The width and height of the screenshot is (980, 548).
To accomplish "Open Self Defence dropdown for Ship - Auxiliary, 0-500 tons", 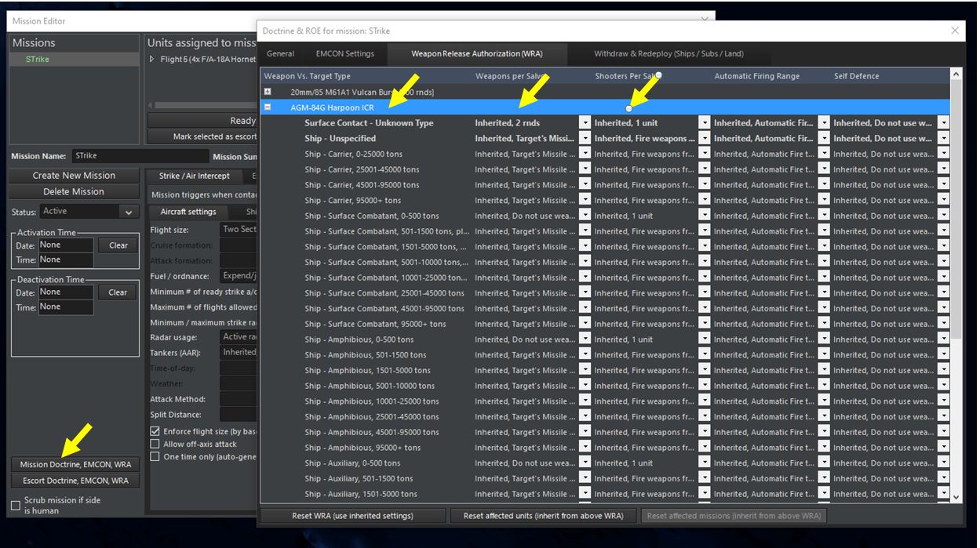I will point(943,463).
